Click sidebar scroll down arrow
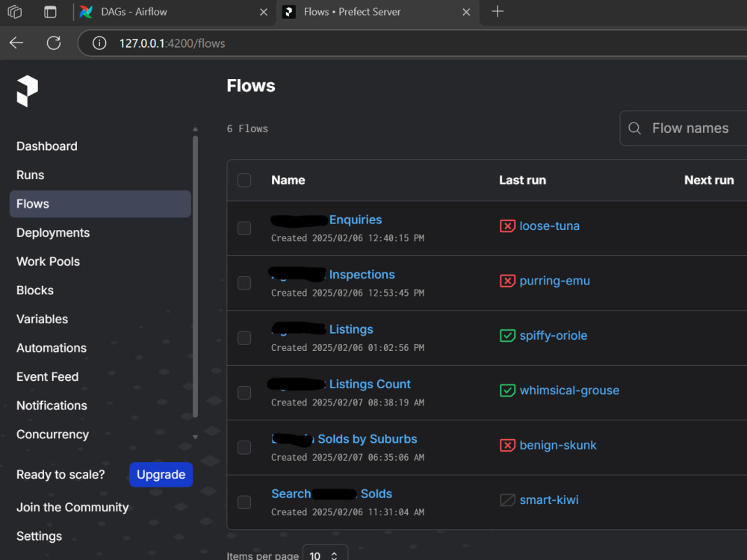Viewport: 747px width, 560px height. 195,437
